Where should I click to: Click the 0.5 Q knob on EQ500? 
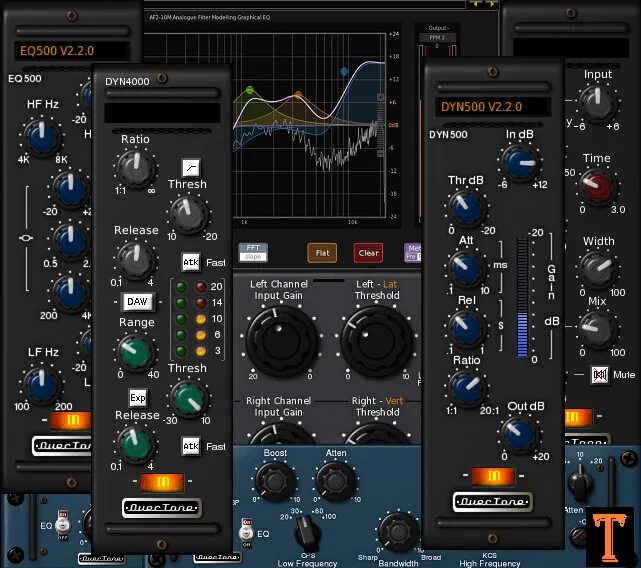click(70, 240)
